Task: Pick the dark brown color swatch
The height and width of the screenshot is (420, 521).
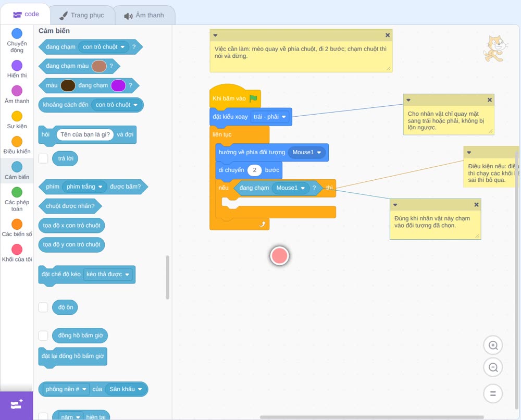Action: tap(68, 85)
